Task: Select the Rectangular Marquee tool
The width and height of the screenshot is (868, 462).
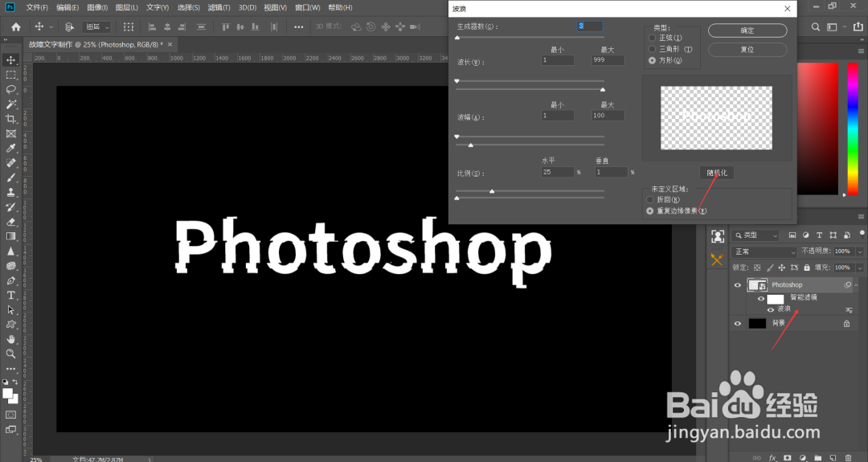Action: 11,75
